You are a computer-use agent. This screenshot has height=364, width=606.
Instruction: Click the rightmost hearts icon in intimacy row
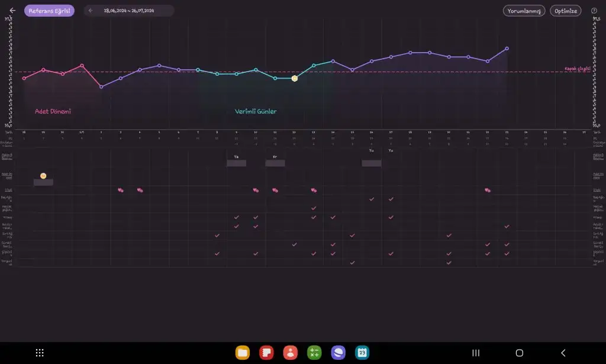click(x=487, y=191)
